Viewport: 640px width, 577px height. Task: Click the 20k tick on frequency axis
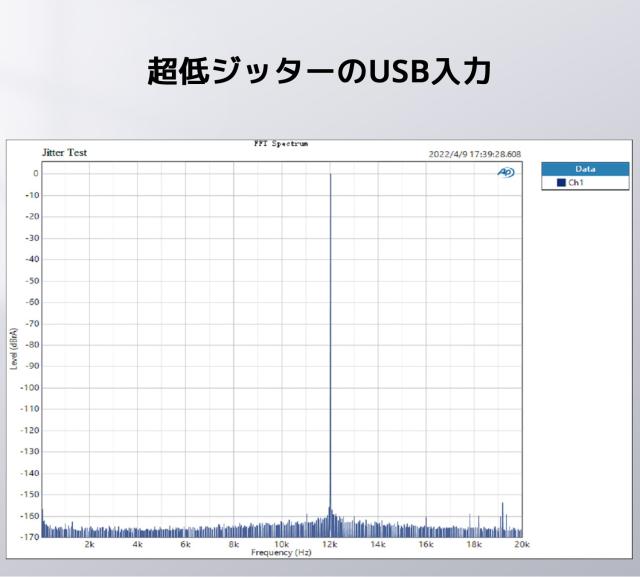click(x=521, y=545)
